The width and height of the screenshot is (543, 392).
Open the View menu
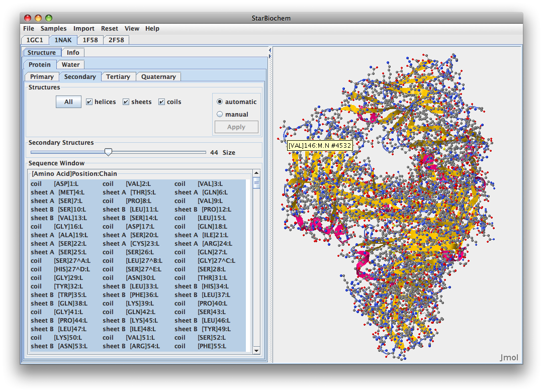click(x=132, y=29)
